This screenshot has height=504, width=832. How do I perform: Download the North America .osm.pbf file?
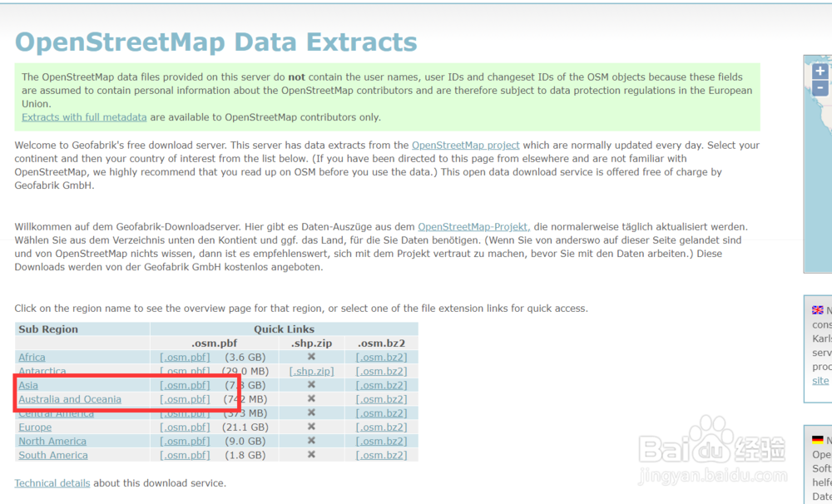[185, 441]
